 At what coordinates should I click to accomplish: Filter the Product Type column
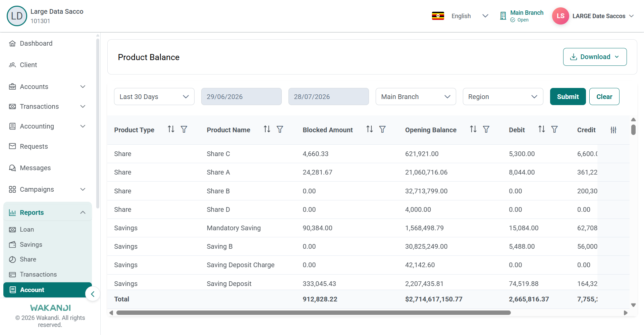pos(184,129)
